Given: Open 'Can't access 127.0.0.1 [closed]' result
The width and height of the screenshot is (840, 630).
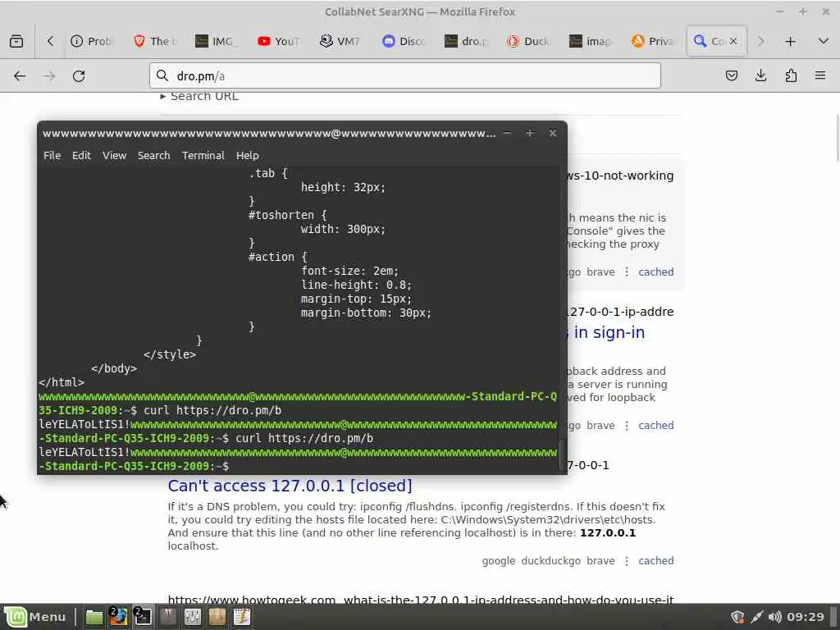Looking at the screenshot, I should pyautogui.click(x=290, y=486).
